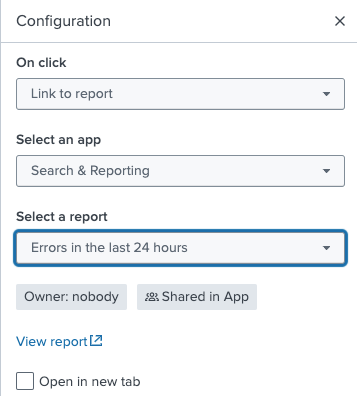Click the external-link icon next to View report
This screenshot has height=406, width=361.
point(96,341)
